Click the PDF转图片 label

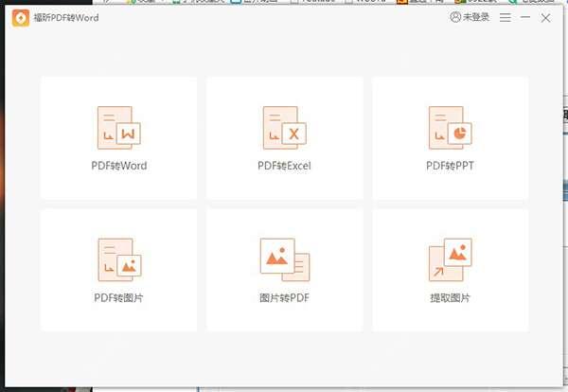(119, 298)
